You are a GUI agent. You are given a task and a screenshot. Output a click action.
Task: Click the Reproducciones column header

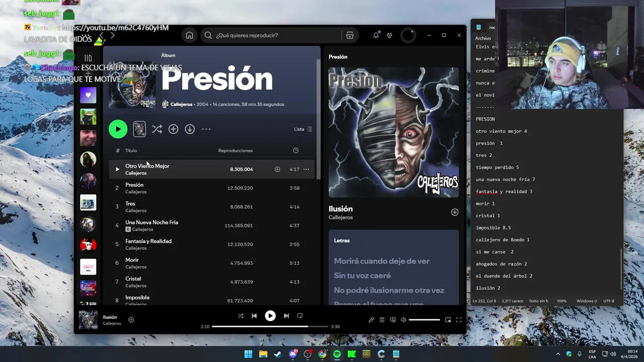(235, 150)
